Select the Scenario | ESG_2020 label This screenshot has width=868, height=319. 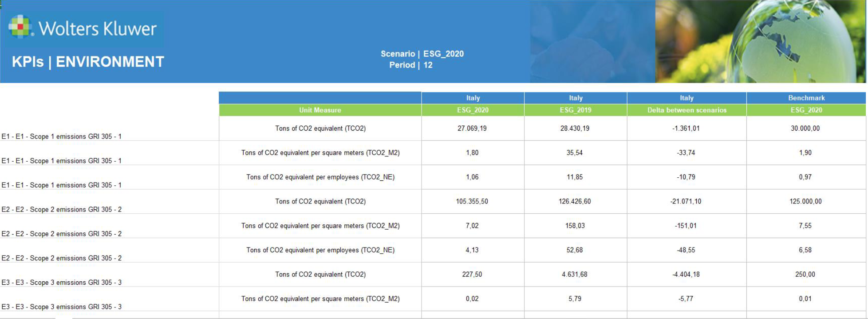(x=422, y=54)
